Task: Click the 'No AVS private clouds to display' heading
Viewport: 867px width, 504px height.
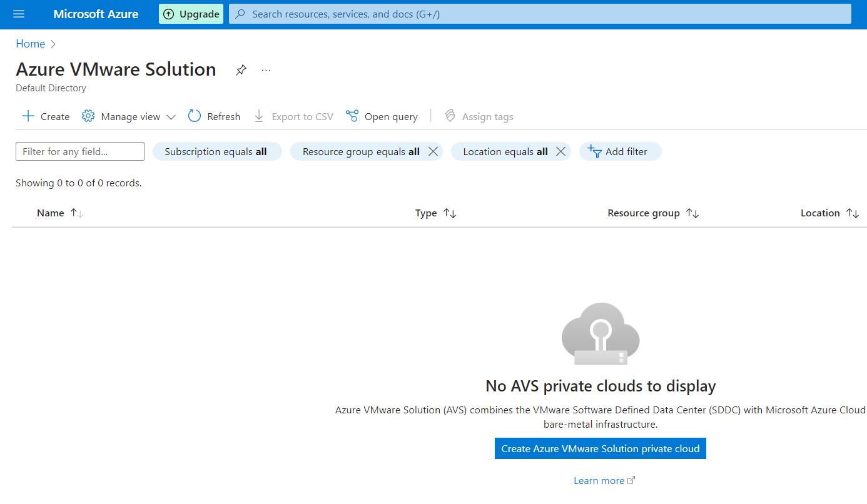Action: (601, 386)
